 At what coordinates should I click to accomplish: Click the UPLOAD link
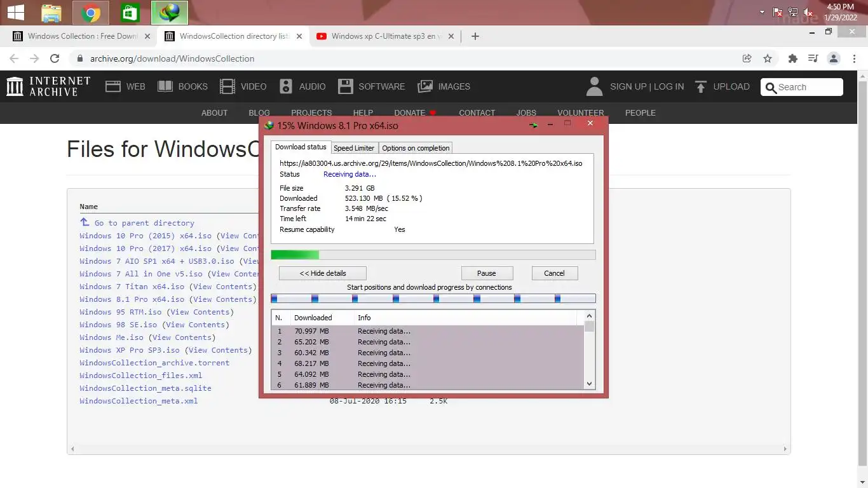tap(722, 86)
